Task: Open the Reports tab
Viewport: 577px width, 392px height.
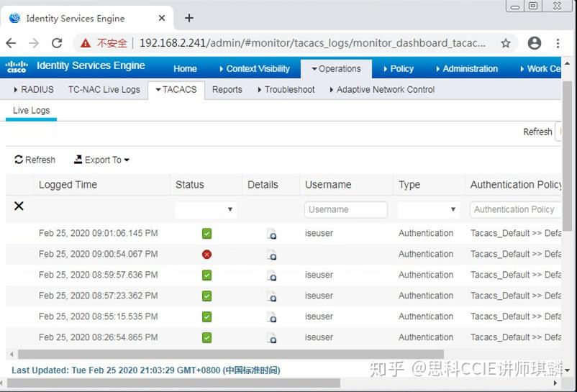Action: coord(227,90)
